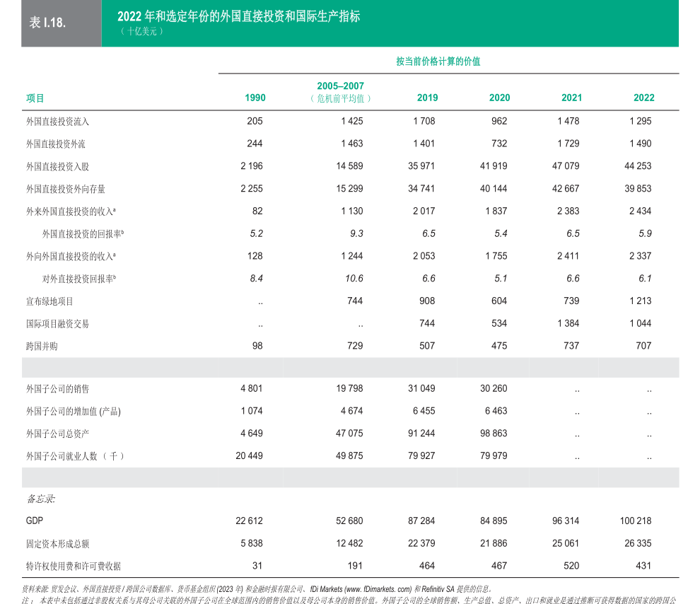Click the www.fDimarkets.com source link in footer
Screen dimensions: 700x604
tap(378, 588)
